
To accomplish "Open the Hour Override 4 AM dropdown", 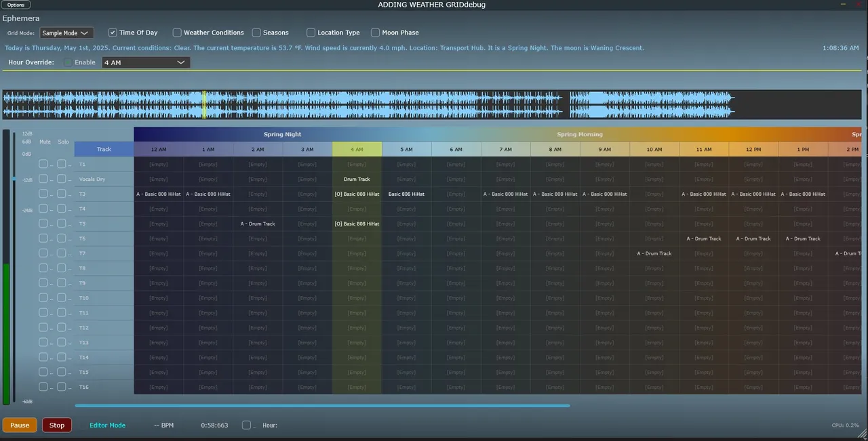I will click(x=146, y=62).
